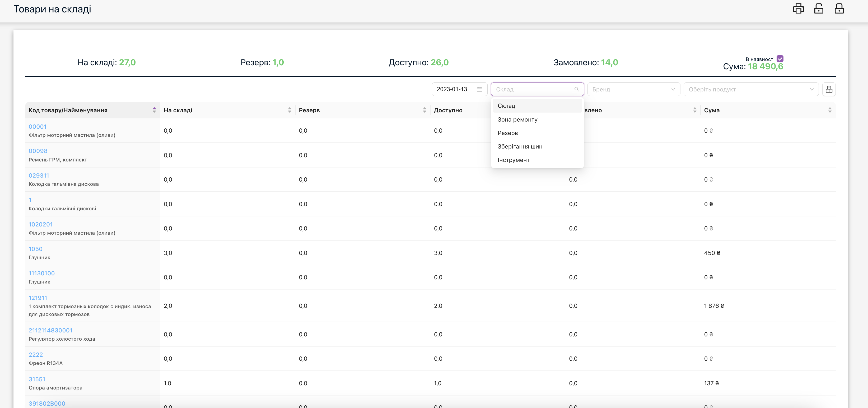This screenshot has width=868, height=408.
Task: Expand the Бренд dropdown
Action: coord(633,89)
